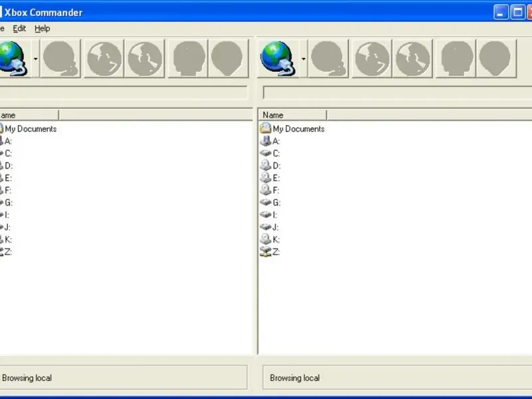Click left pane last grayed toolbar button
Image resolution: width=532 pixels, height=399 pixels.
click(x=228, y=59)
